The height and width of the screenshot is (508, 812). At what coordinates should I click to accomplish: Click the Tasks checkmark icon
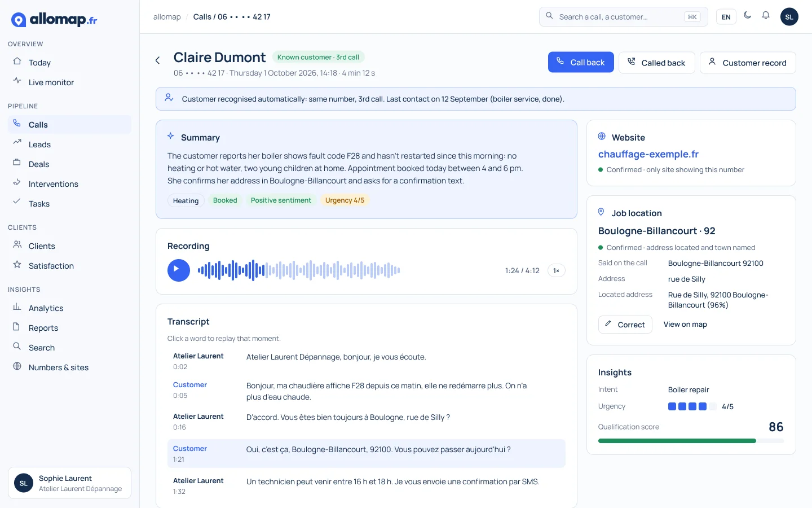[x=17, y=202]
